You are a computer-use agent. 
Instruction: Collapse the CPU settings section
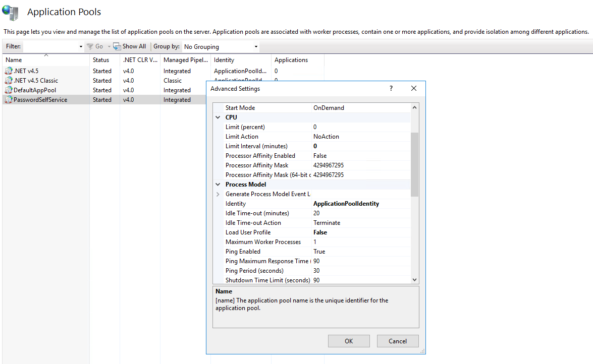218,117
